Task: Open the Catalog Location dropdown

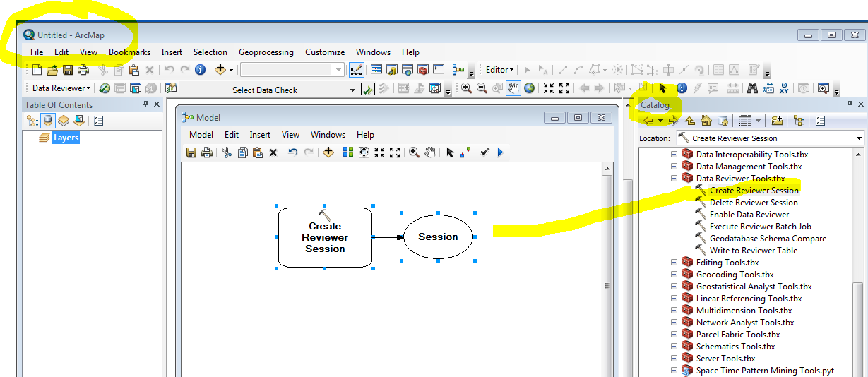Action: pyautogui.click(x=859, y=138)
